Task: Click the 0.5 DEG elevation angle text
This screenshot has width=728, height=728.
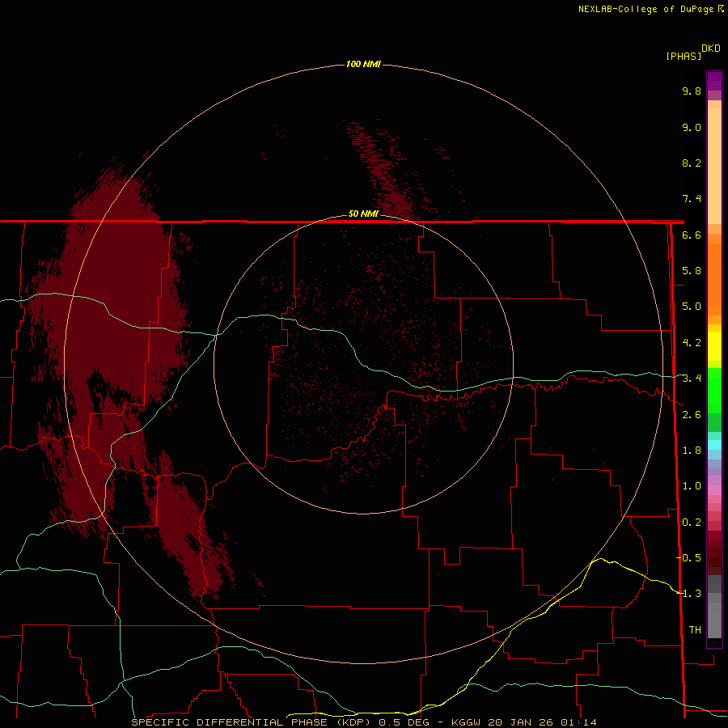Action: point(404,722)
